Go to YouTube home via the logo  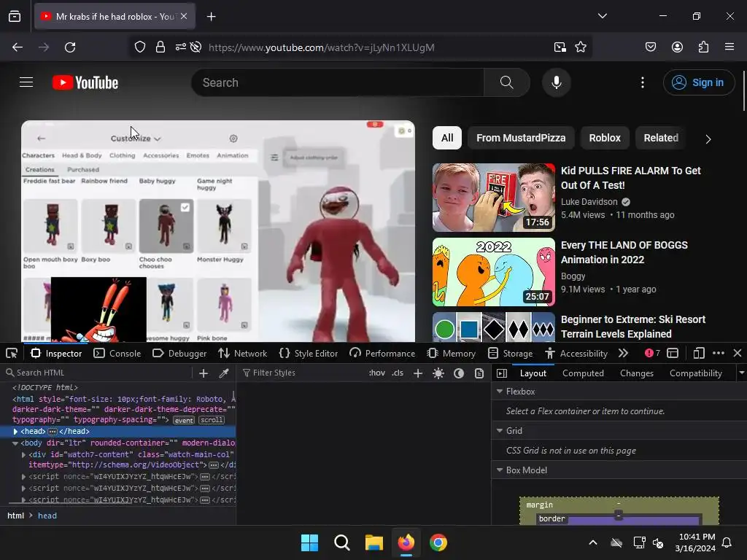[85, 82]
